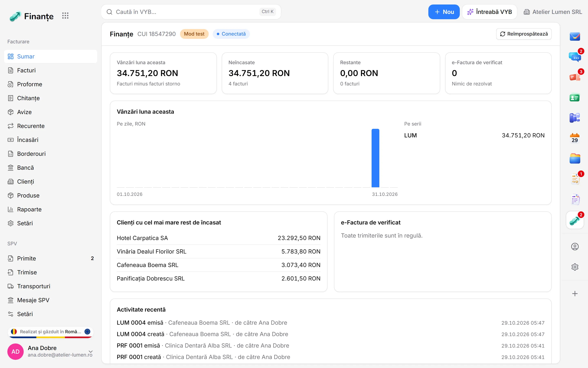Click the blue sales bar in chart
This screenshot has height=368, width=588.
coord(375,158)
